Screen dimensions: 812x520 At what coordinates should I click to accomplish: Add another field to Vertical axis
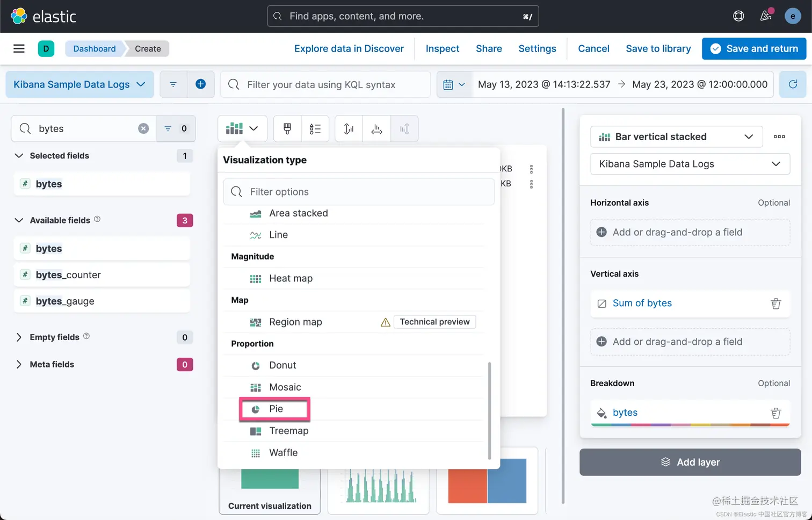(x=690, y=342)
